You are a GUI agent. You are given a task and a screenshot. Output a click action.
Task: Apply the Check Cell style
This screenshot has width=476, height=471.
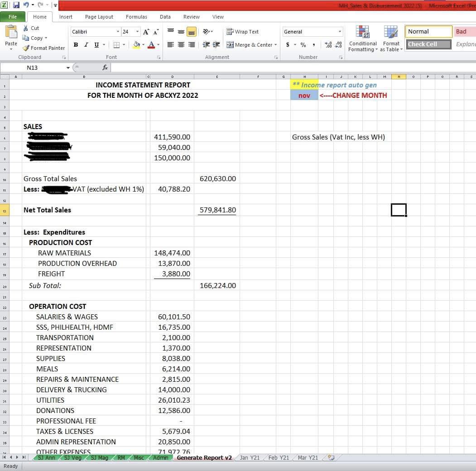point(428,44)
